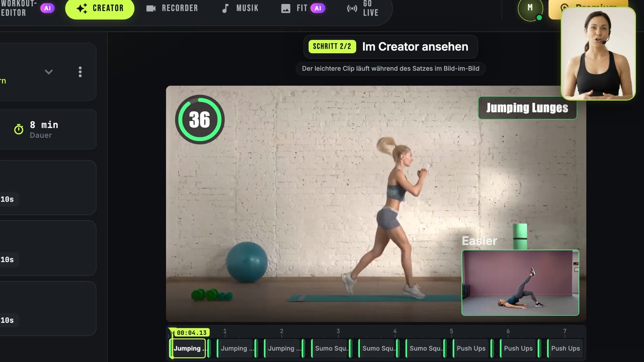The height and width of the screenshot is (362, 644).
Task: Open the Musik tab
Action: [x=240, y=9]
